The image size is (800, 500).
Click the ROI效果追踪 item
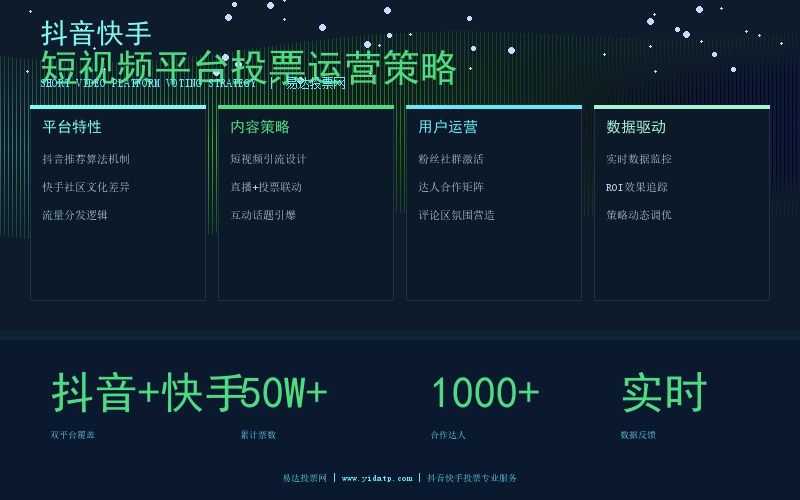point(637,187)
